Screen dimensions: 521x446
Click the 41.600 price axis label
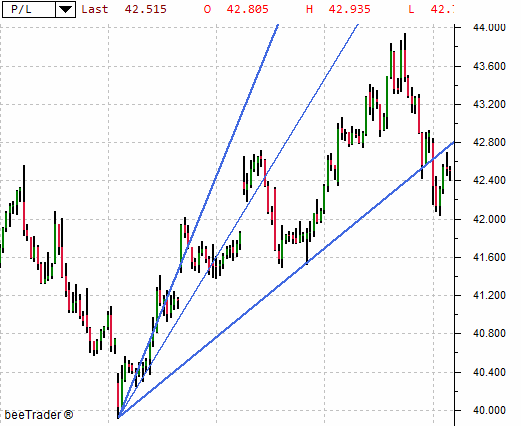click(489, 257)
